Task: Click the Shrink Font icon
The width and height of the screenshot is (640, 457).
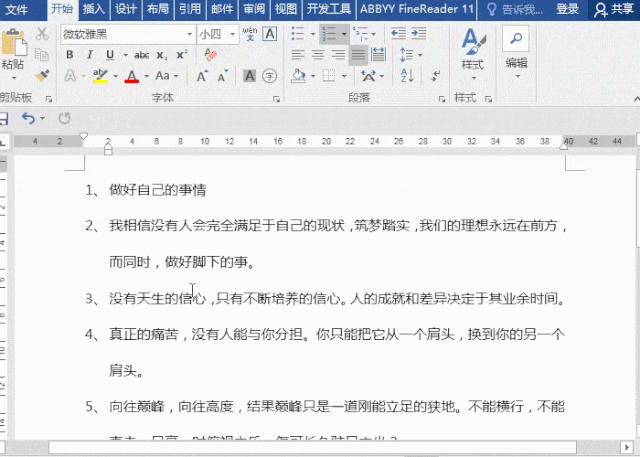Action: pyautogui.click(x=223, y=76)
